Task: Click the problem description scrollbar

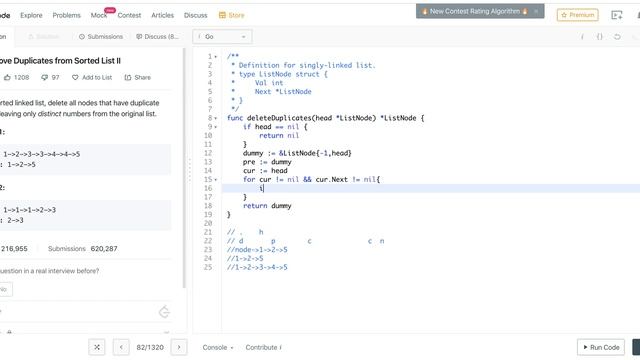Action: [184, 167]
